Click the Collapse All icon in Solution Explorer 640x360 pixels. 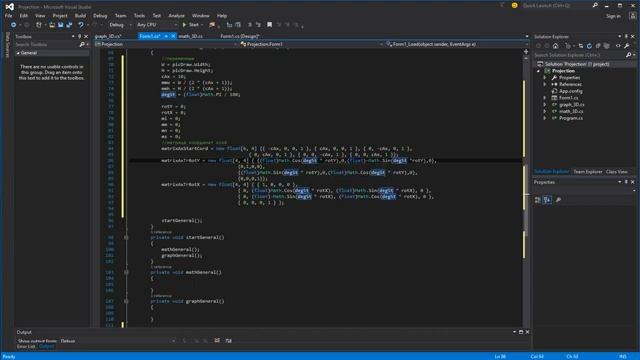pyautogui.click(x=598, y=46)
